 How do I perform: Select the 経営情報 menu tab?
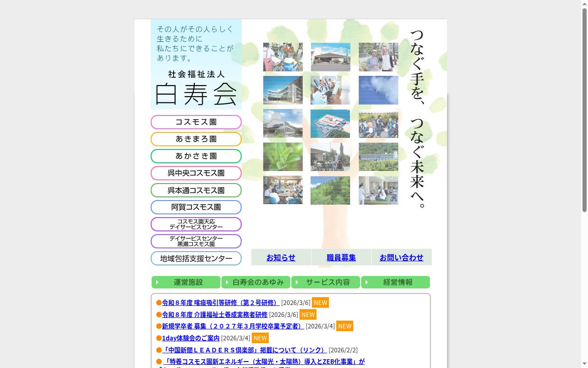pyautogui.click(x=396, y=282)
